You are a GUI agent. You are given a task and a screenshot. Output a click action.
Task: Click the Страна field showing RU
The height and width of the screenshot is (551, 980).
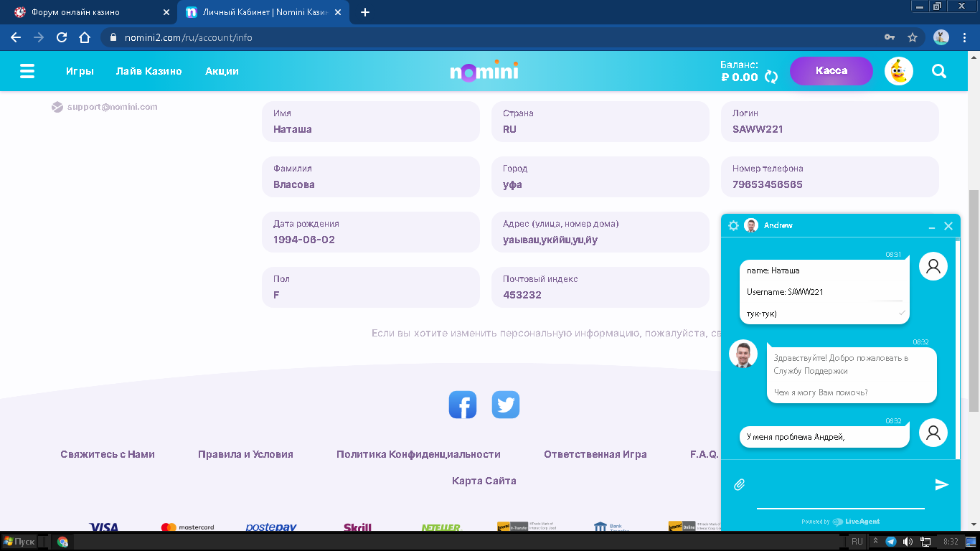tap(600, 121)
